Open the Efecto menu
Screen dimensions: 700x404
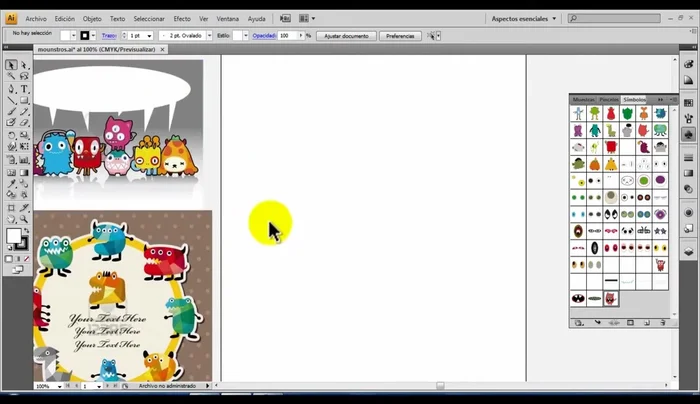coord(182,18)
